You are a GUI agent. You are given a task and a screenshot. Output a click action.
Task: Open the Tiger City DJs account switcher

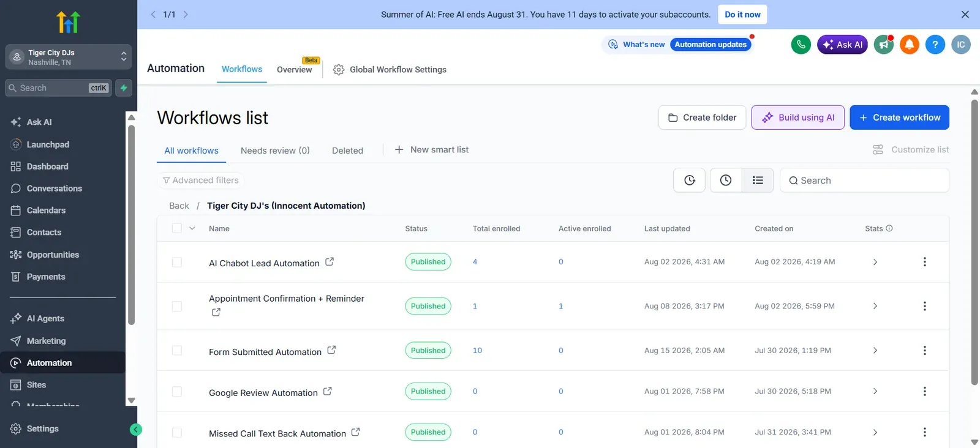69,57
